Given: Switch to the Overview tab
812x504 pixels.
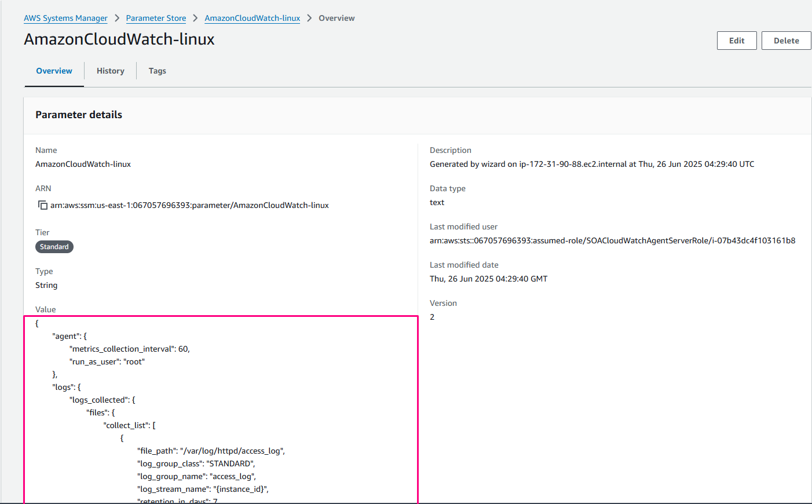Looking at the screenshot, I should (x=54, y=71).
